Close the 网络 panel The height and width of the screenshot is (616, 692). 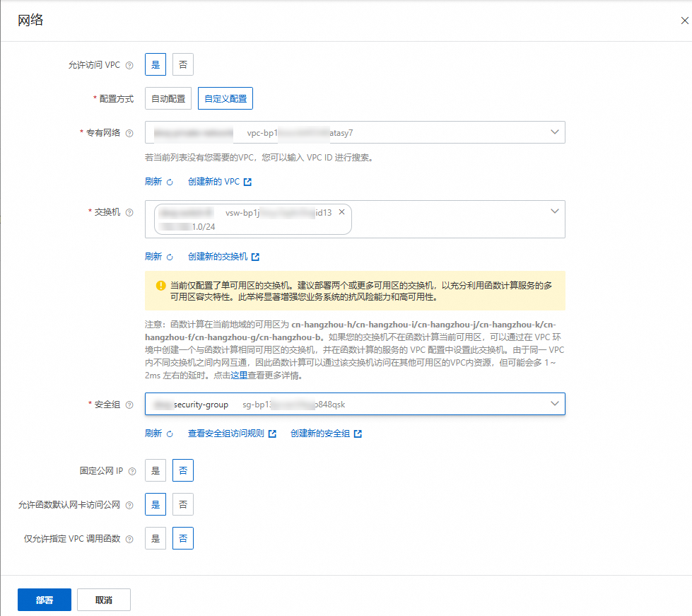[x=684, y=21]
